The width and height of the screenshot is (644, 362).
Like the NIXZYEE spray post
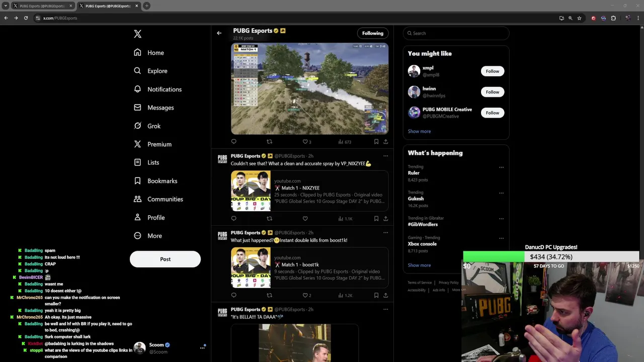305,219
